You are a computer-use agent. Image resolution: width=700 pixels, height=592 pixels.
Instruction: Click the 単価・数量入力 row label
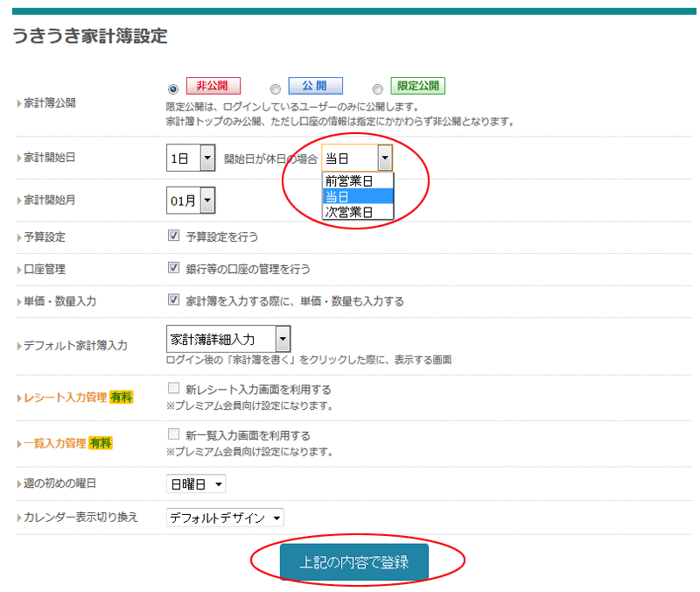coord(59,301)
